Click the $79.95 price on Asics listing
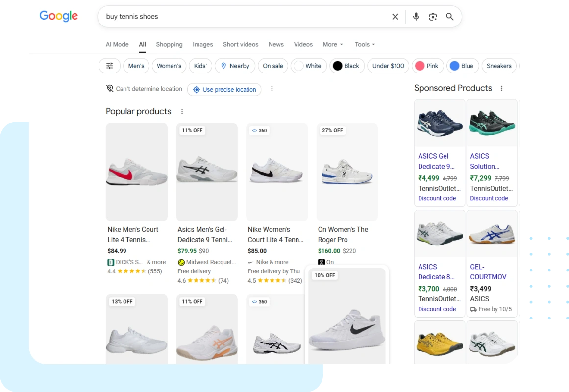 click(x=187, y=251)
